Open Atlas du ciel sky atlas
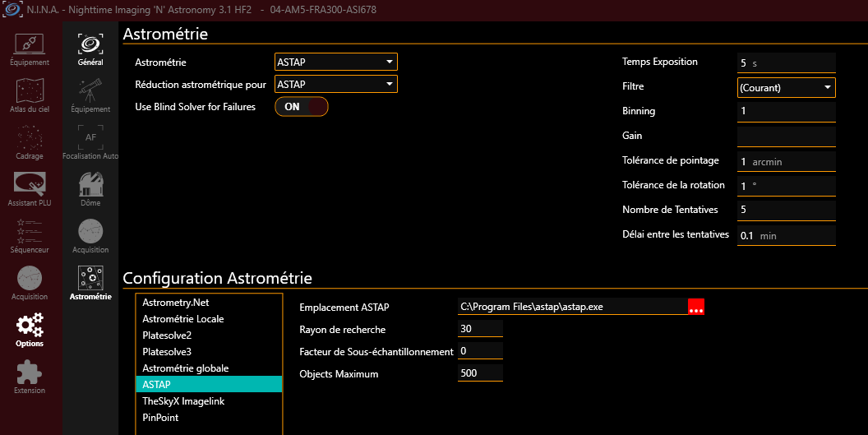The height and width of the screenshot is (435, 868). (x=30, y=96)
